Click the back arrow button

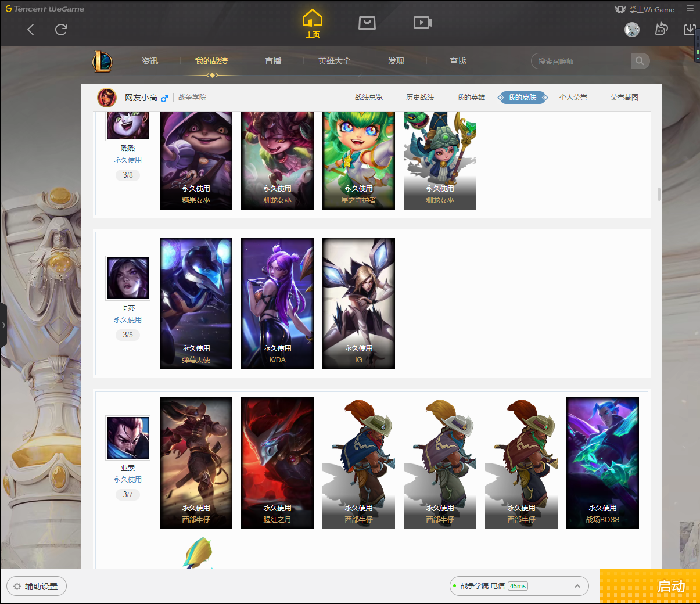point(31,30)
